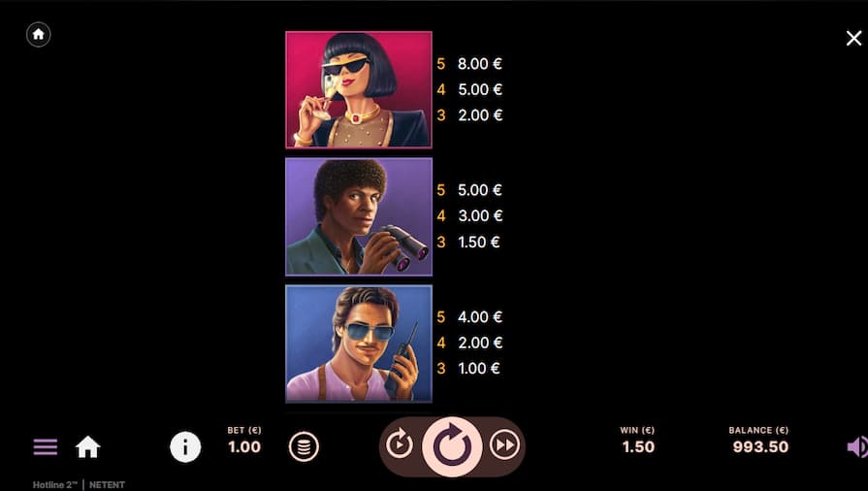Go home via bottom bar house icon
This screenshot has height=491, width=868.
click(88, 446)
